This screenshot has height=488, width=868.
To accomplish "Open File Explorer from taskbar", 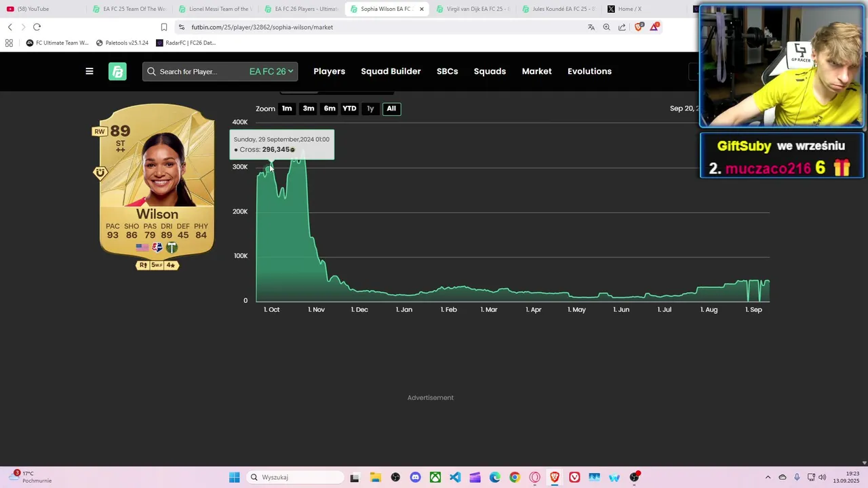I will coord(375,477).
